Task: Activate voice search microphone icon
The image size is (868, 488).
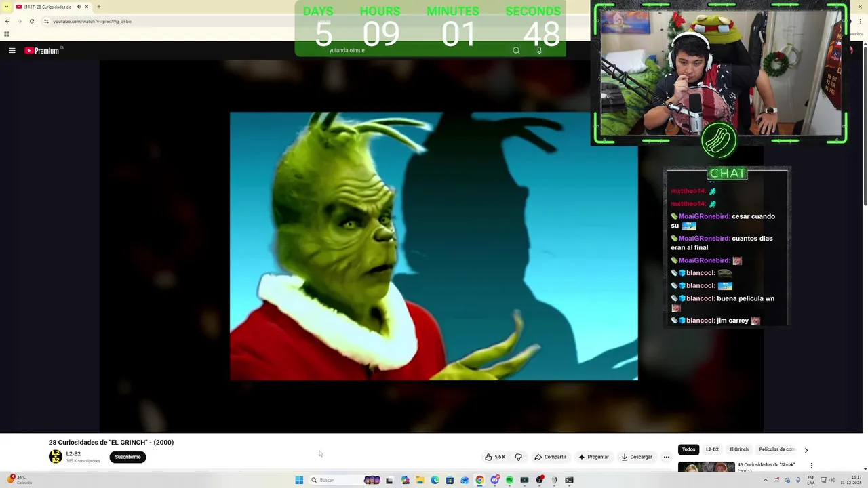Action: 539,50
